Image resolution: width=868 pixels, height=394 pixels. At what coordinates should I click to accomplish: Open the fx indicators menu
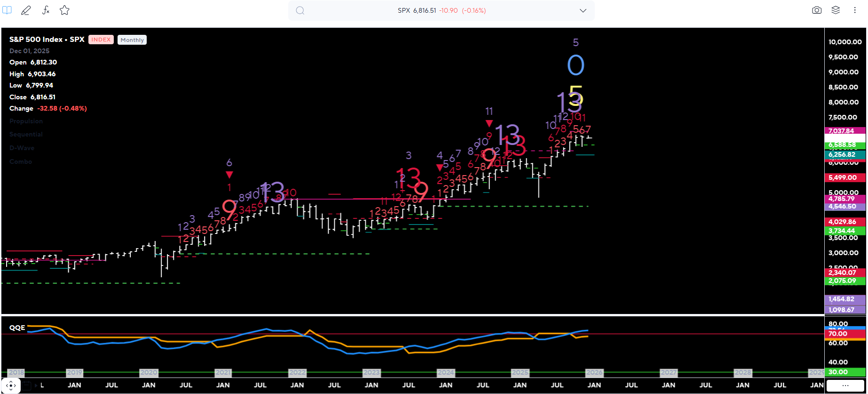click(46, 10)
